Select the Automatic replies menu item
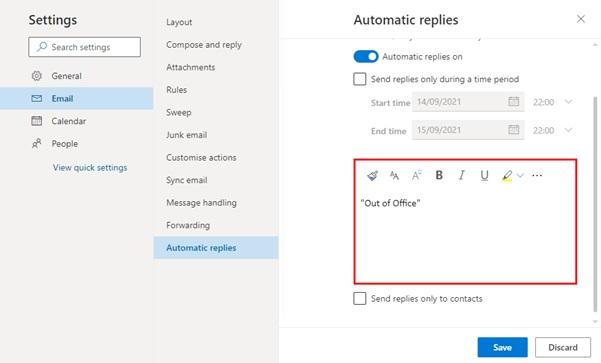The image size is (601, 363). tap(216, 248)
